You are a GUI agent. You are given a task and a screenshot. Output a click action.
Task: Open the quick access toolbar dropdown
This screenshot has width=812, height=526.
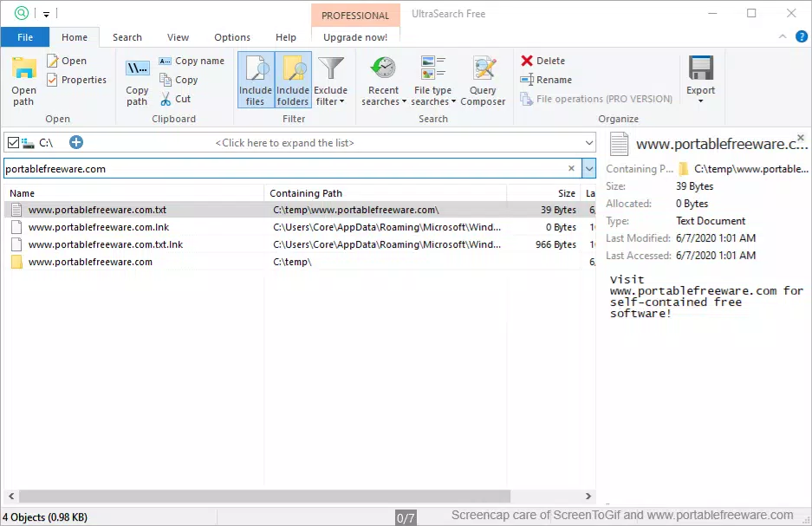[46, 14]
